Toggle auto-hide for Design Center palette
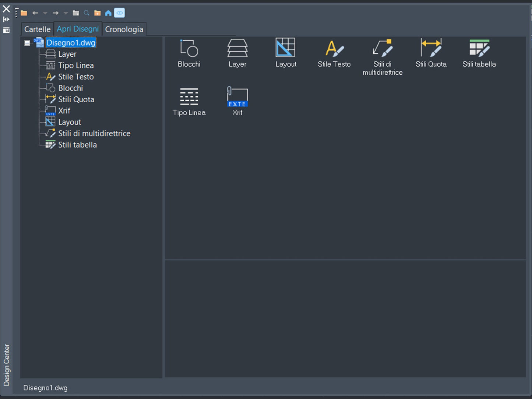The height and width of the screenshot is (399, 532). (6, 20)
